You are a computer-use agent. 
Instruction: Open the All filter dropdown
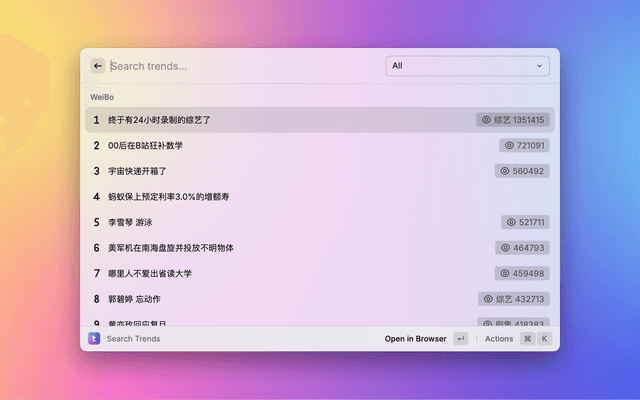coord(467,66)
